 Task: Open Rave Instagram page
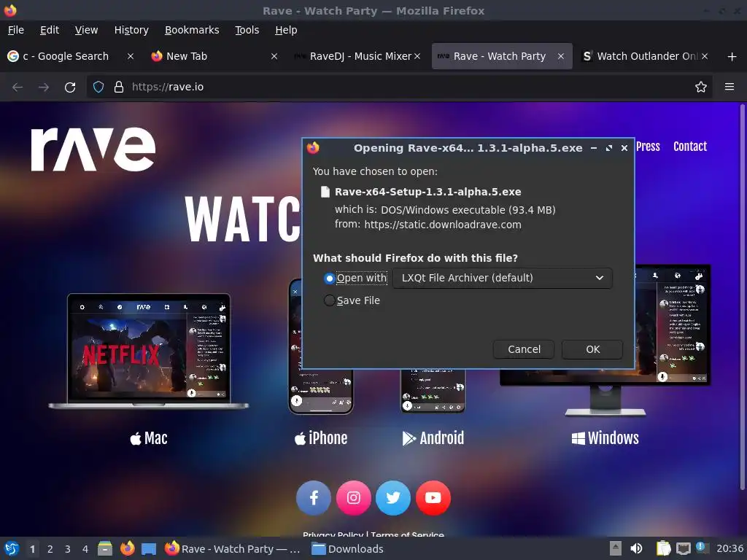(x=354, y=497)
